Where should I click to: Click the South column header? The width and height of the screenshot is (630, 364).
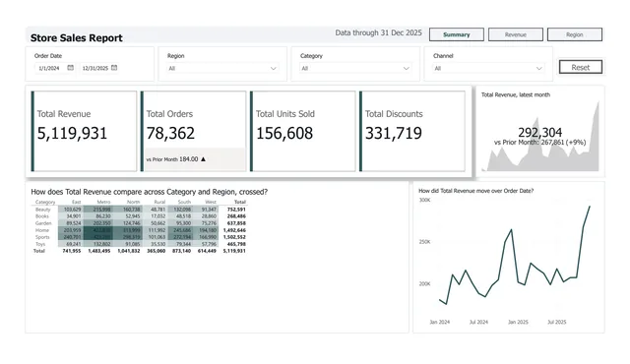[x=184, y=202]
